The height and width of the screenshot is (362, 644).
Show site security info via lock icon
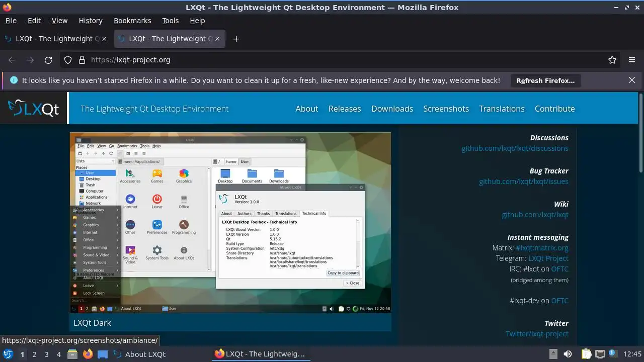[x=82, y=60]
